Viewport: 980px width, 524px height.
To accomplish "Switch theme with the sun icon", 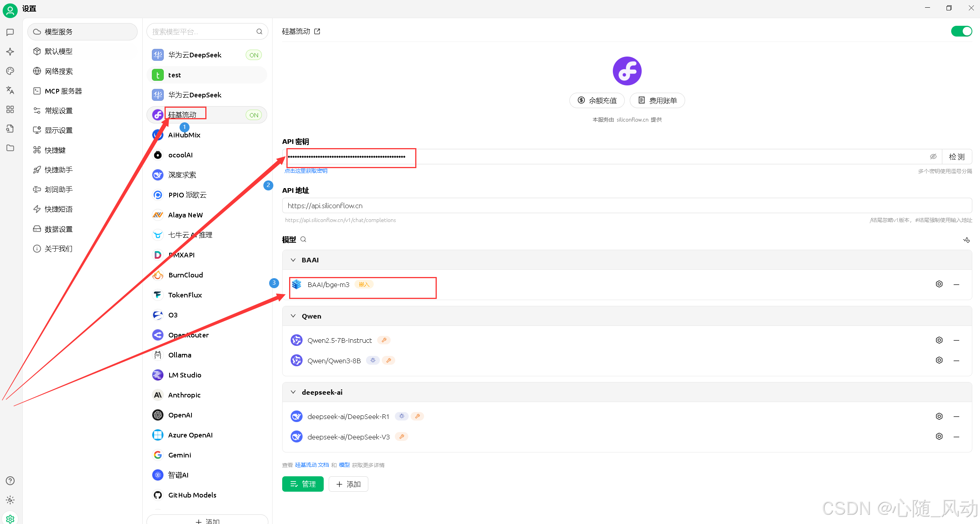I will tap(10, 500).
